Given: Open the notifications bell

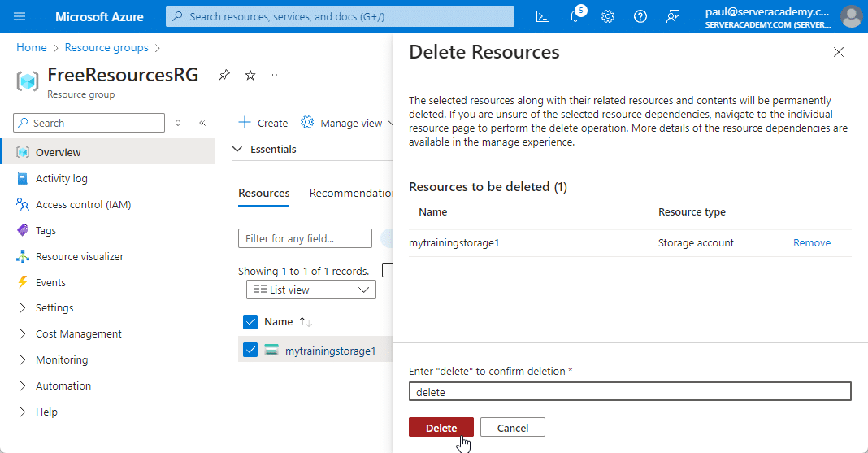Looking at the screenshot, I should 575,16.
